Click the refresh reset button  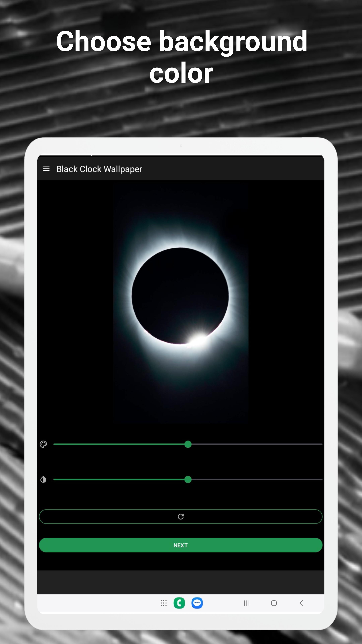(181, 517)
